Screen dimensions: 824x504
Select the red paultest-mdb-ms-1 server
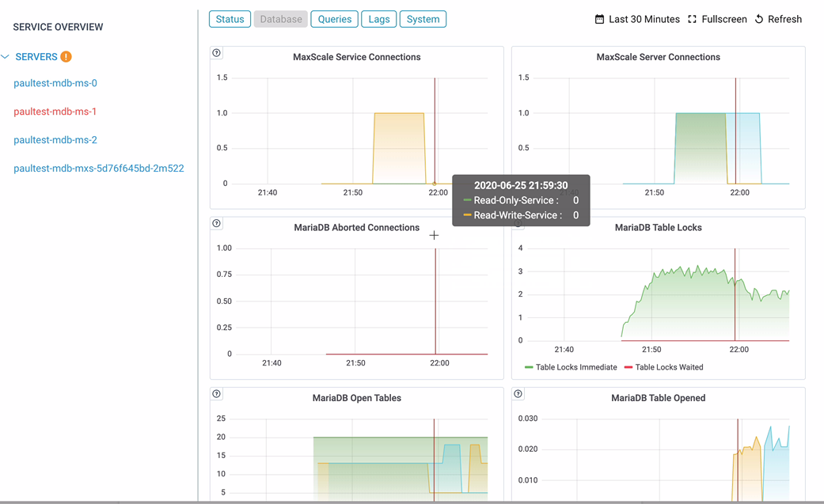tap(55, 112)
